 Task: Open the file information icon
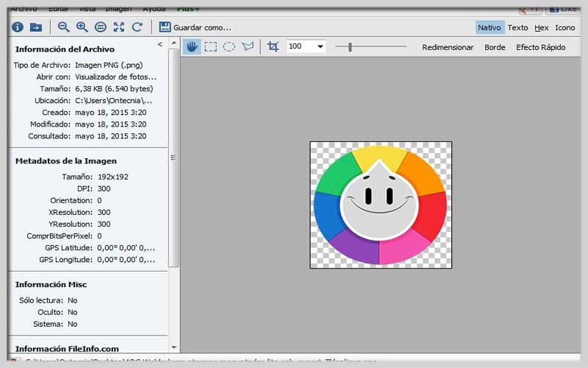coord(18,27)
